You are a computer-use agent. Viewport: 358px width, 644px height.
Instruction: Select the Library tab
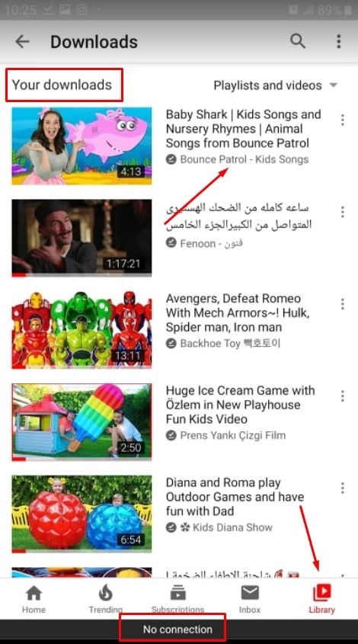(322, 599)
